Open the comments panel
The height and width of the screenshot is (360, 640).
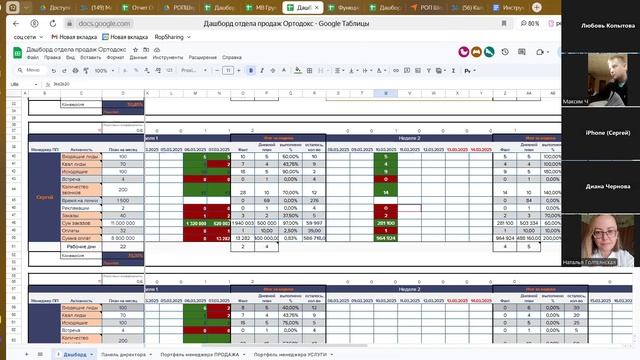click(522, 52)
